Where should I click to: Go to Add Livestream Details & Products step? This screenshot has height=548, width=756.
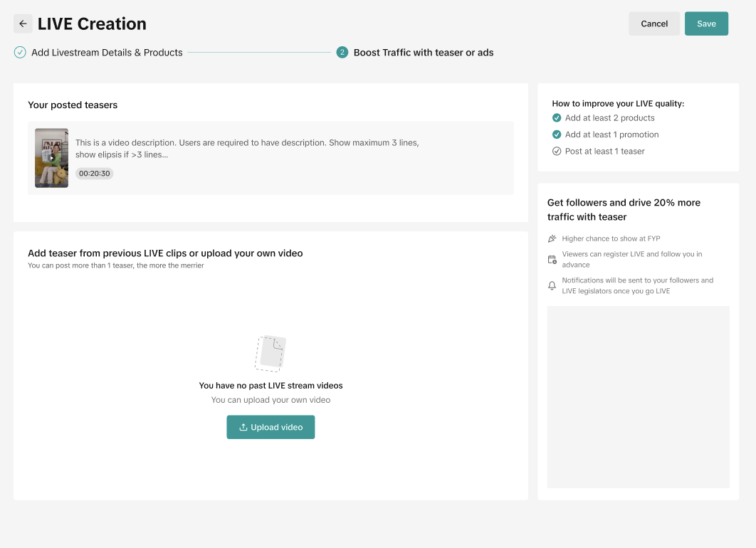click(107, 53)
